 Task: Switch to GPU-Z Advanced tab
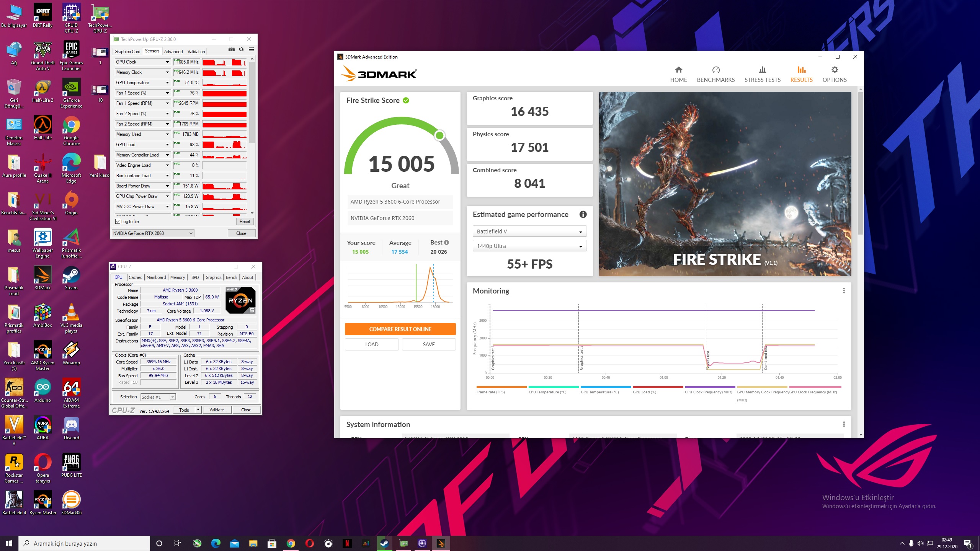pos(173,52)
